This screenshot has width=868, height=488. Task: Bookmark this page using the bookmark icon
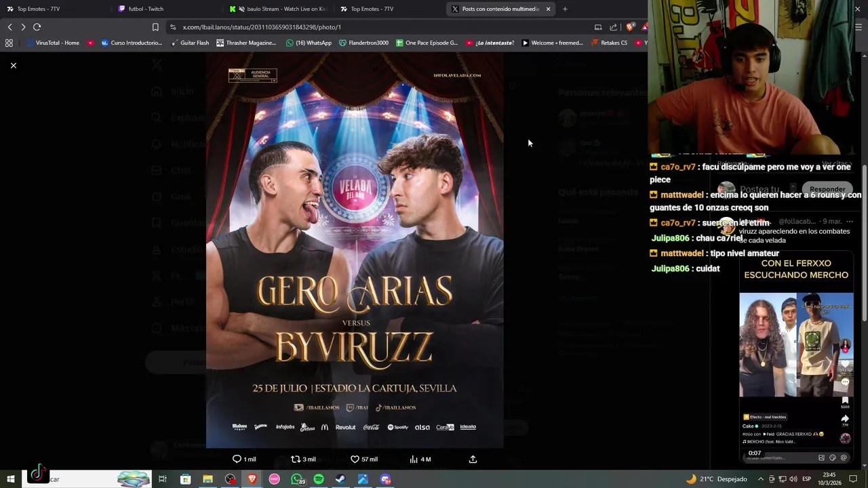[x=155, y=27]
